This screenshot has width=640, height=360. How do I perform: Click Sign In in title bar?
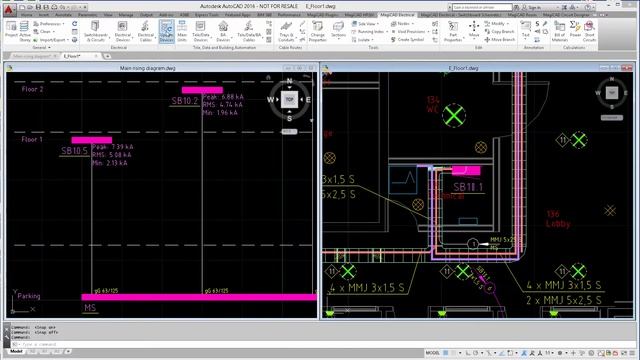[534, 7]
